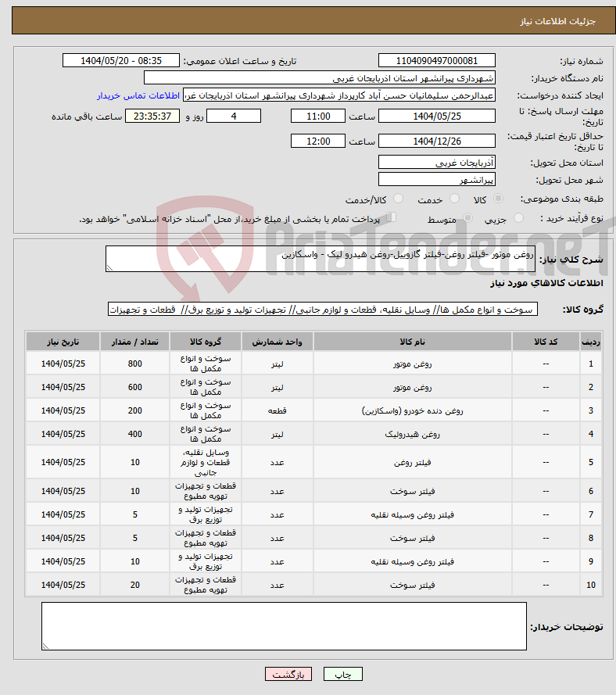Click روغن هیدرولیک item name

413,435
